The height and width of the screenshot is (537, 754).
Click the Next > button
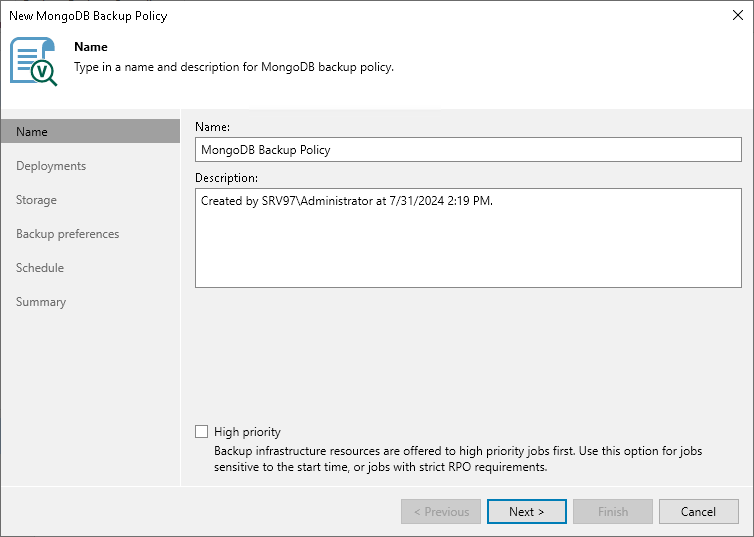pyautogui.click(x=527, y=512)
